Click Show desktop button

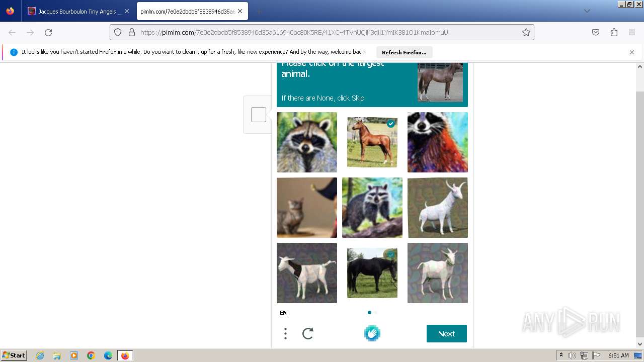[639, 355]
